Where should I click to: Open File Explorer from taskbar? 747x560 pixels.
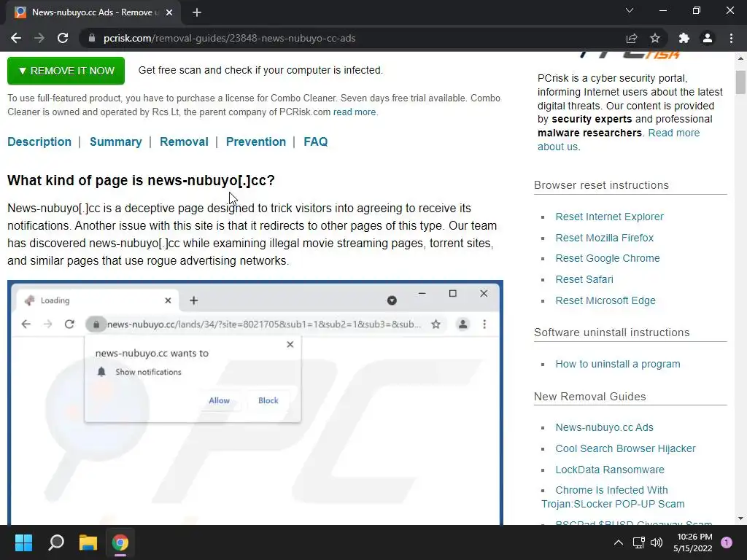[x=88, y=542]
